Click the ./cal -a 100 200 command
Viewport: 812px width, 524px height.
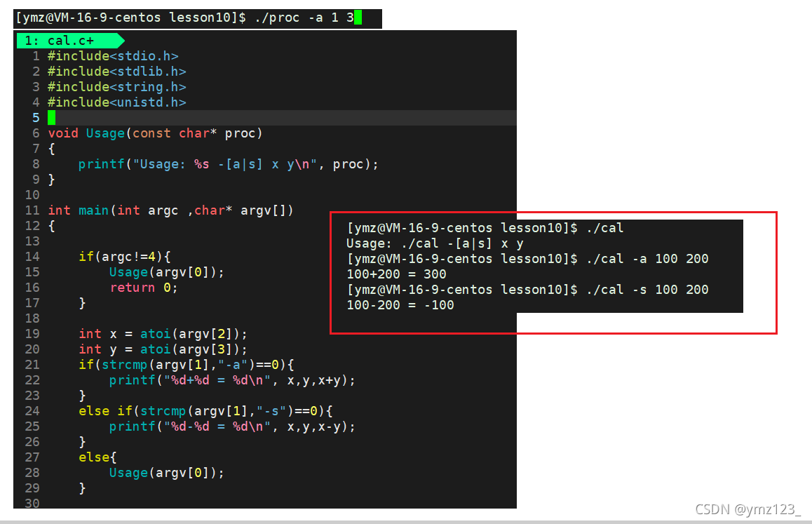[x=647, y=259]
